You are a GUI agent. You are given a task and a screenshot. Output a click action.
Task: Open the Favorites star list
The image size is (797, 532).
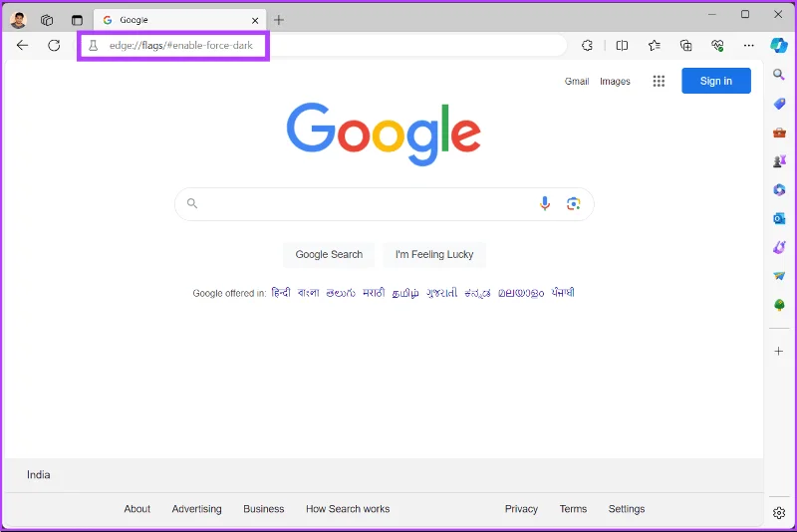[x=655, y=46]
